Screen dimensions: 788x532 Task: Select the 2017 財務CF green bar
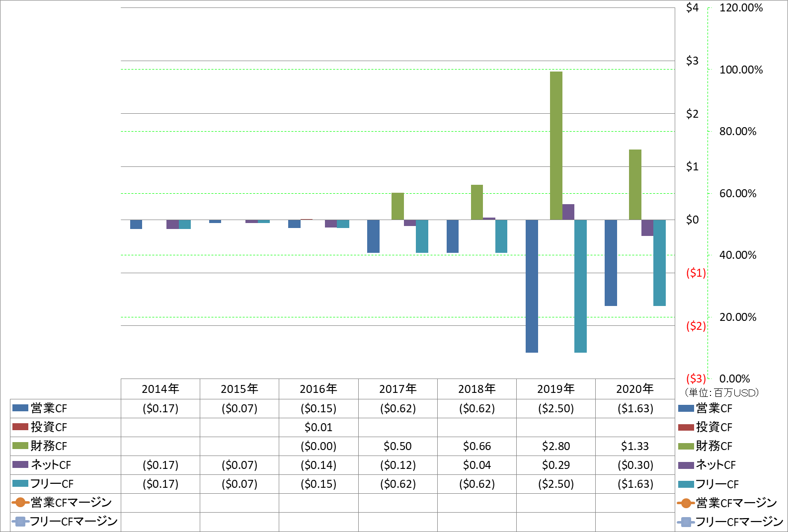click(x=397, y=206)
